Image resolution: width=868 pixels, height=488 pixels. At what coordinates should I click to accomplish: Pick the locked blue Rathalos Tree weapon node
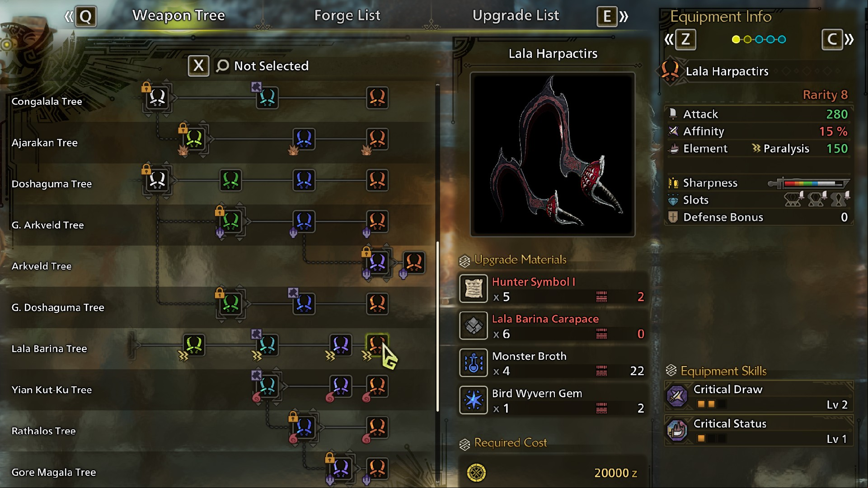[x=304, y=427]
